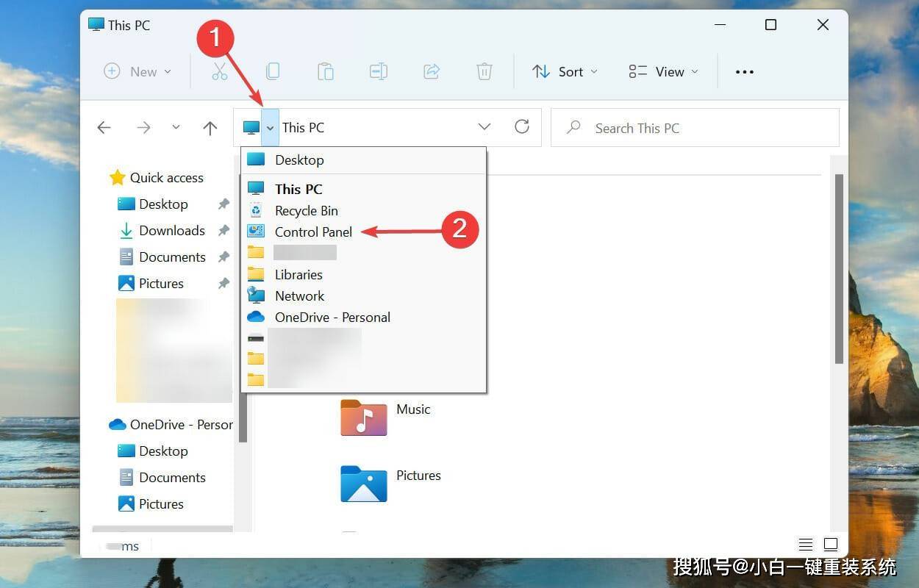Viewport: 919px width, 588px height.
Task: Click the Rename icon in toolbar
Action: click(x=379, y=71)
